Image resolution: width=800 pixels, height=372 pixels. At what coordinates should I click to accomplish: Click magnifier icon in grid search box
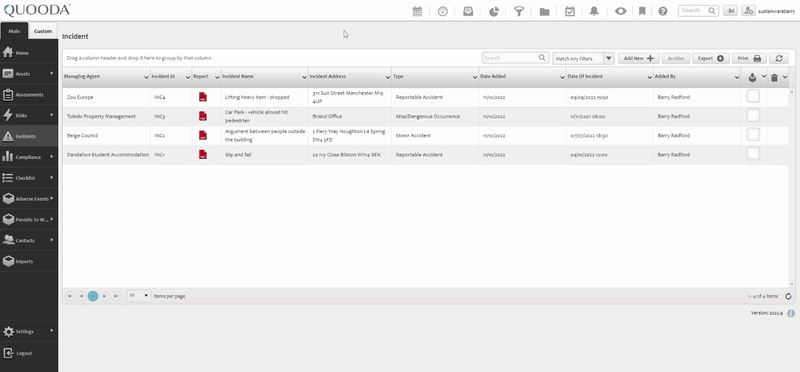[542, 58]
